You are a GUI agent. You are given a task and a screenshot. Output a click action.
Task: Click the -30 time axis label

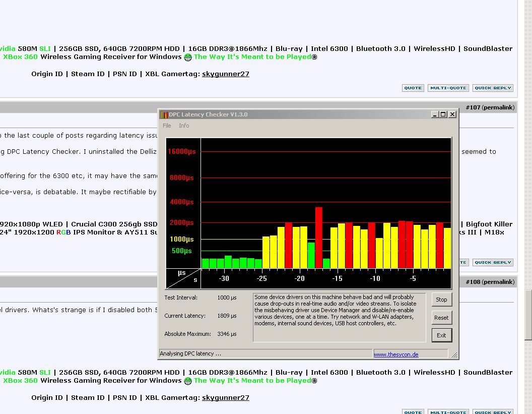[x=224, y=278]
